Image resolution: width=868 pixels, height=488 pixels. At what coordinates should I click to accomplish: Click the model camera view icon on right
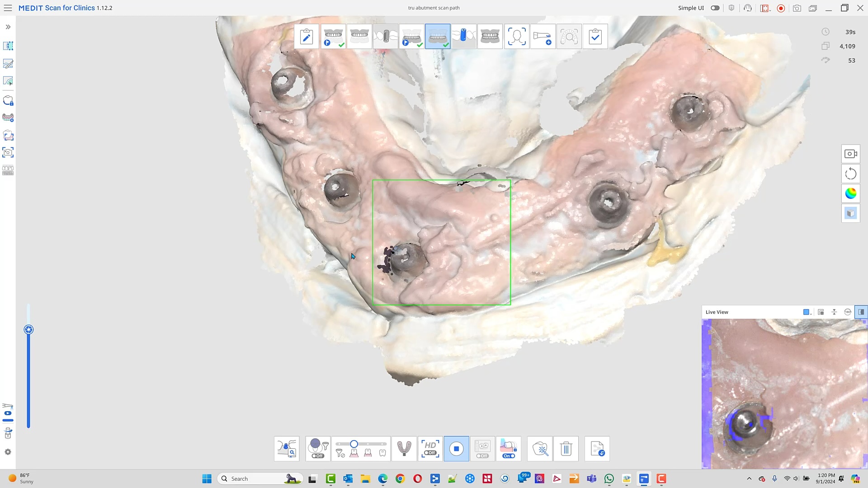(x=850, y=154)
